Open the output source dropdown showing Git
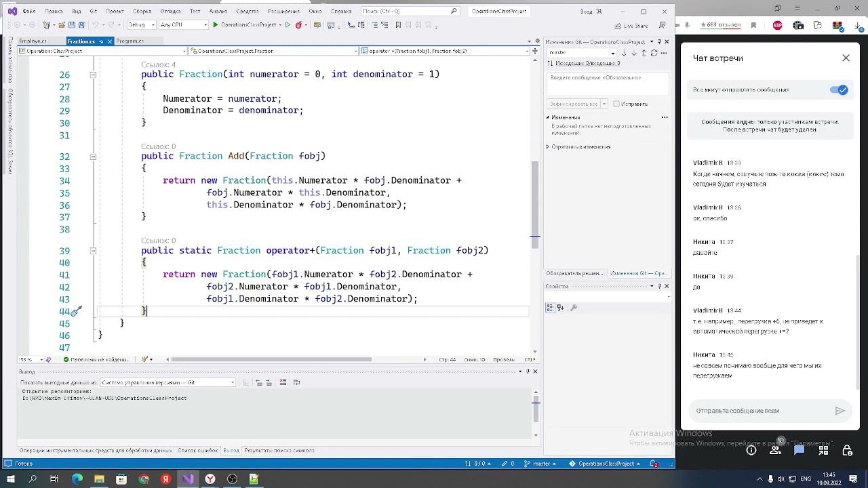868x488 pixels. [168, 382]
